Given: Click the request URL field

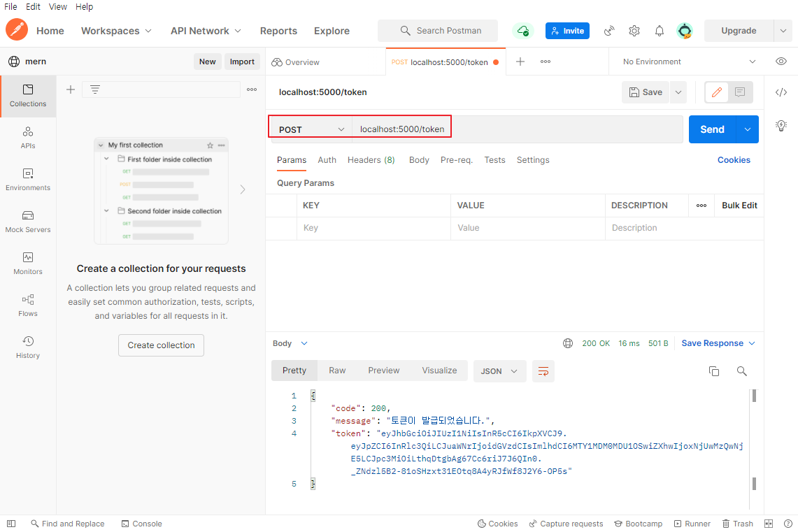Looking at the screenshot, I should point(517,129).
